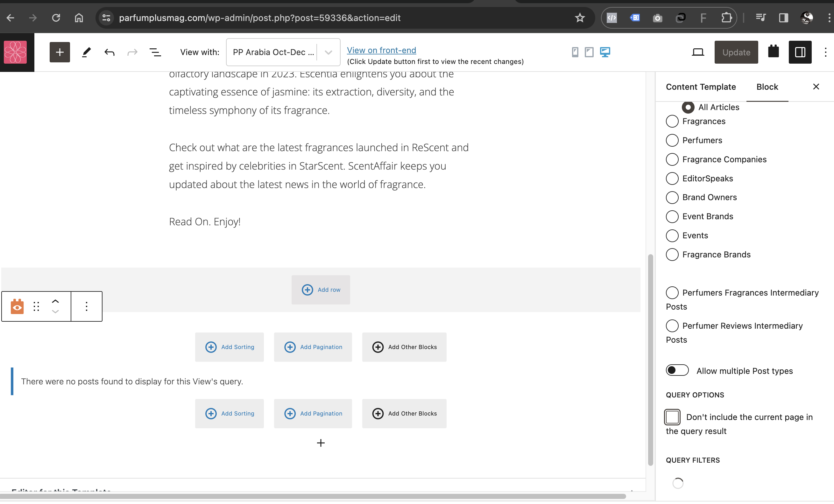Click the lower Add Pagination button

pyautogui.click(x=313, y=414)
